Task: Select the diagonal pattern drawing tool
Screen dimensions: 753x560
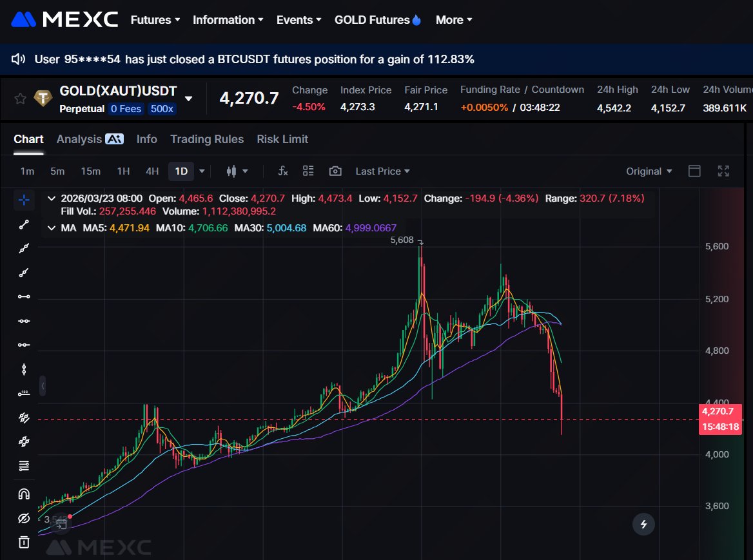Action: tap(24, 441)
